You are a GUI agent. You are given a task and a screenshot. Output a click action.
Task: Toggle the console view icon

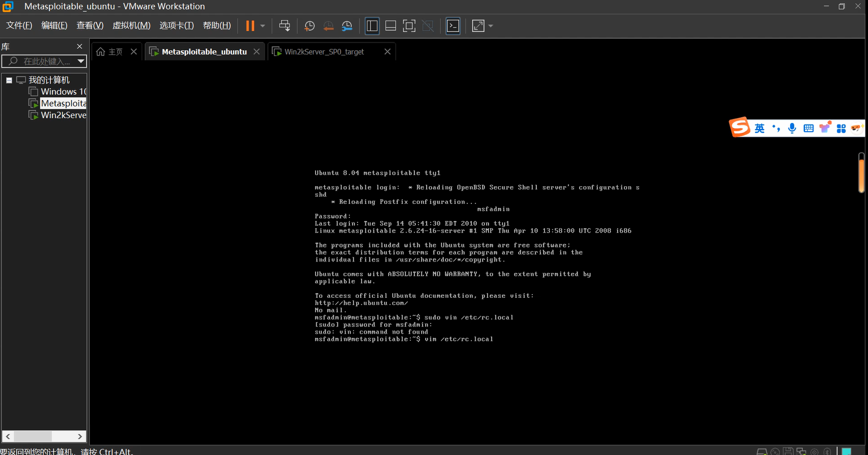[453, 26]
